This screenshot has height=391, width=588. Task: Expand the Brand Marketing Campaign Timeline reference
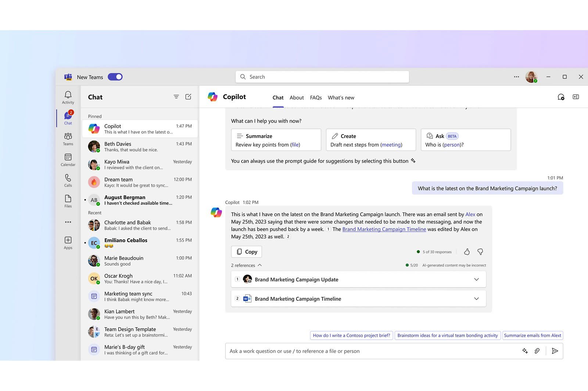point(476,299)
